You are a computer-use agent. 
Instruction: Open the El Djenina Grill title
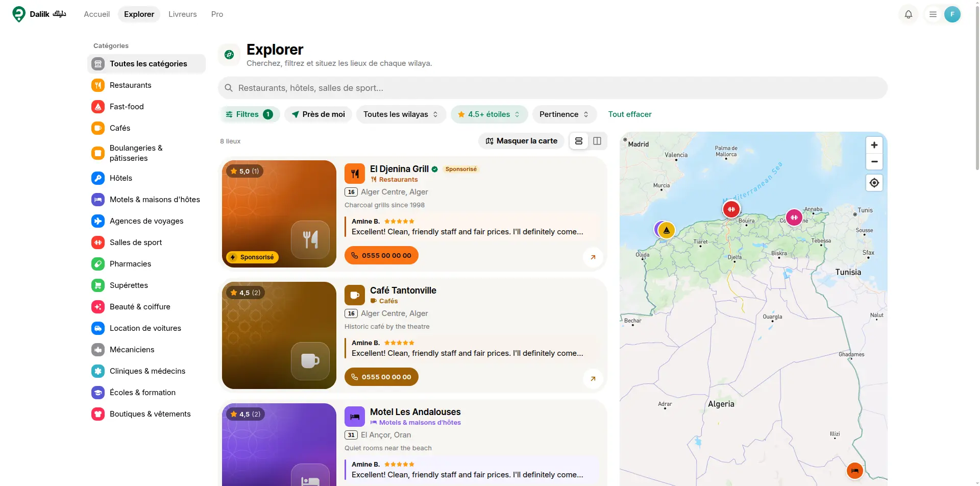(399, 169)
